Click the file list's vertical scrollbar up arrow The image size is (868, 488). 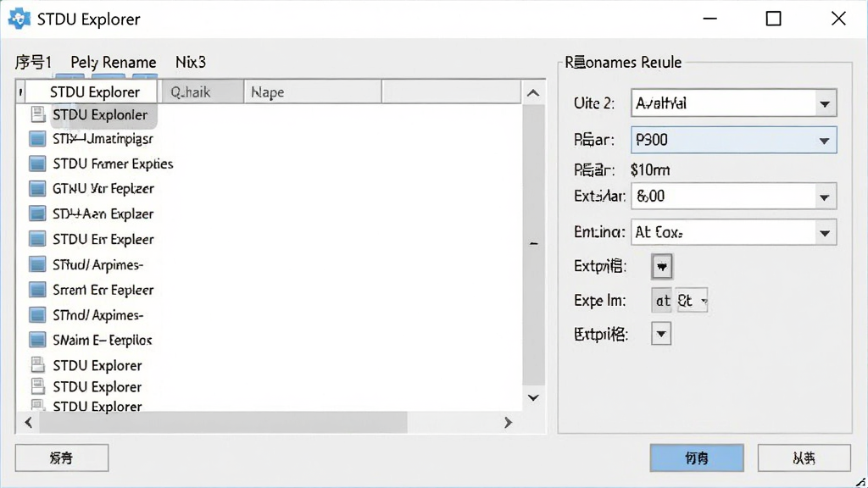click(x=533, y=93)
